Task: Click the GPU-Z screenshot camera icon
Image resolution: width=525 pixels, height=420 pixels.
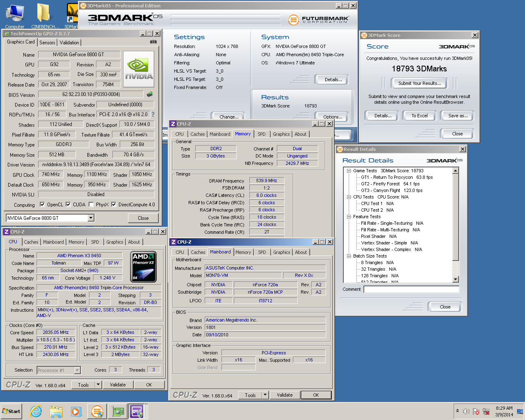Action: point(153,42)
